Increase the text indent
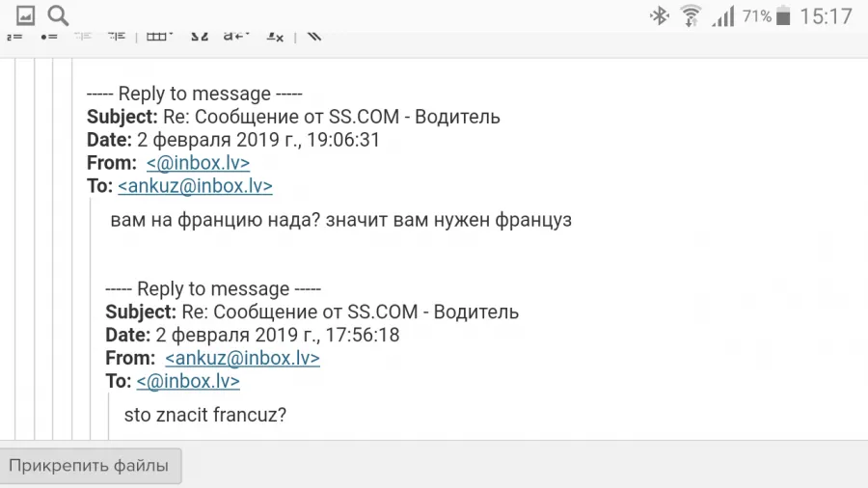The image size is (868, 488). 117,37
